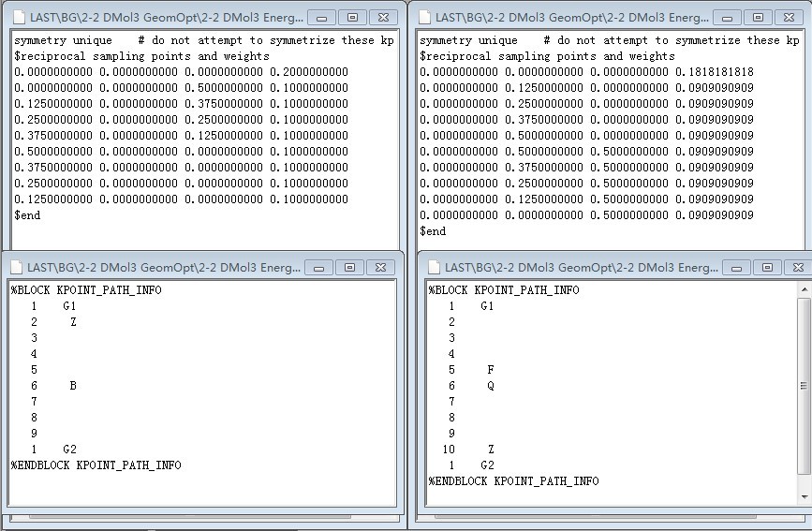Minimize the KPOINT window listing label Q
The width and height of the screenshot is (812, 531).
737,268
